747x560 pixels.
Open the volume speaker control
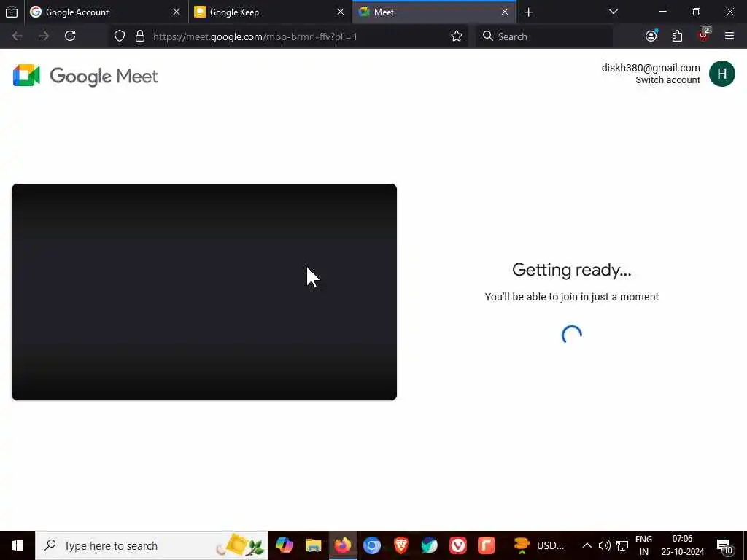coord(604,545)
